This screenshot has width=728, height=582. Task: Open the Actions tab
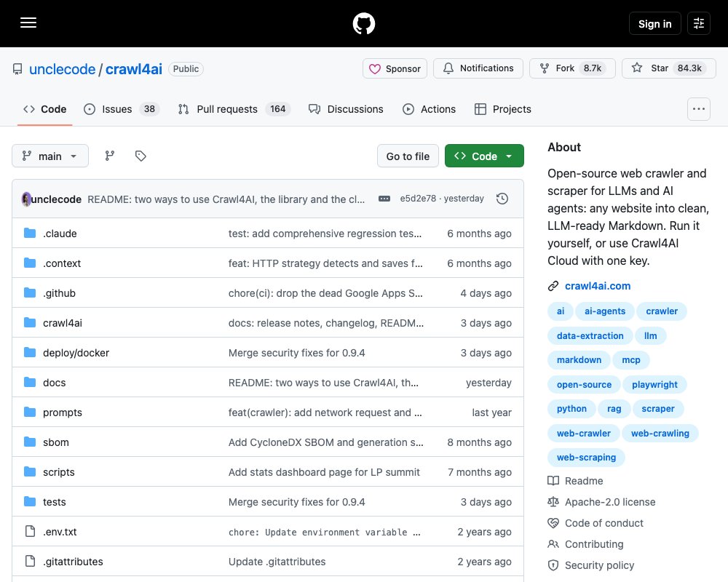429,109
